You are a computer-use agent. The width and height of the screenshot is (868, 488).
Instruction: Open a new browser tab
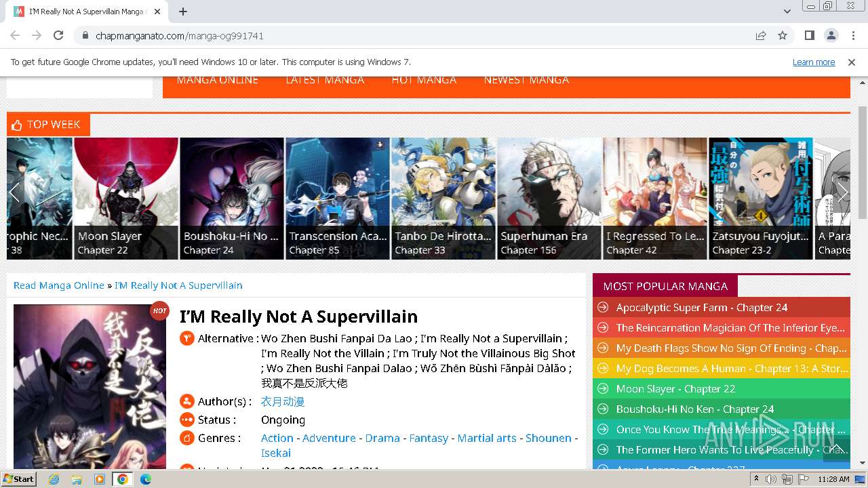click(x=183, y=12)
